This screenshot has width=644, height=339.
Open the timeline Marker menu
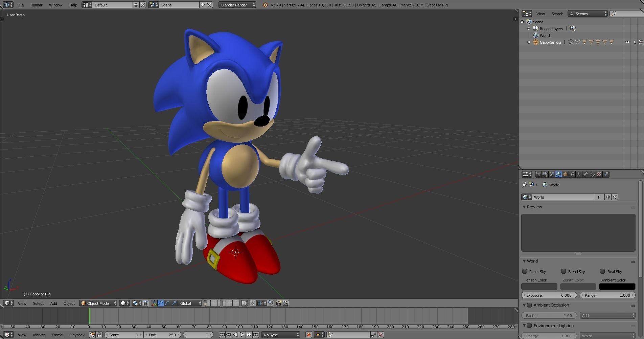click(39, 335)
